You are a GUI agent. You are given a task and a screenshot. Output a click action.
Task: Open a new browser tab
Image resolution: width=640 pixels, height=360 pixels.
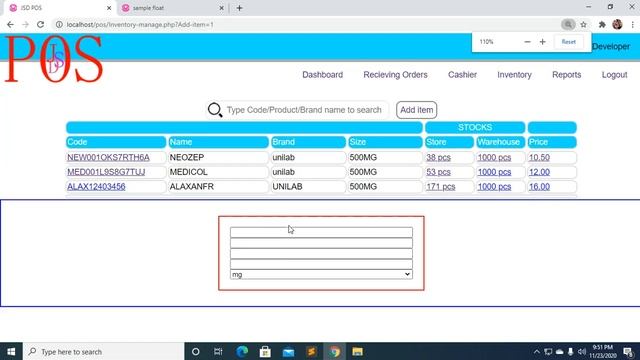click(240, 8)
